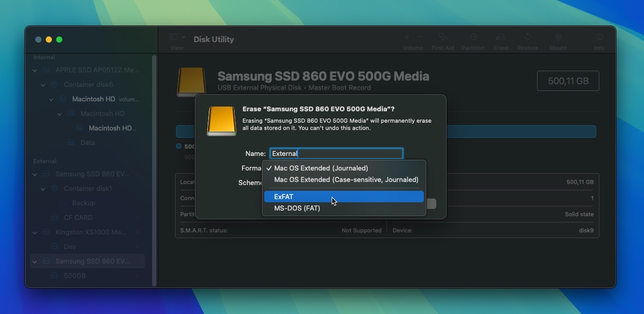
Task: Choose ExFAT from the format list
Action: pos(344,197)
